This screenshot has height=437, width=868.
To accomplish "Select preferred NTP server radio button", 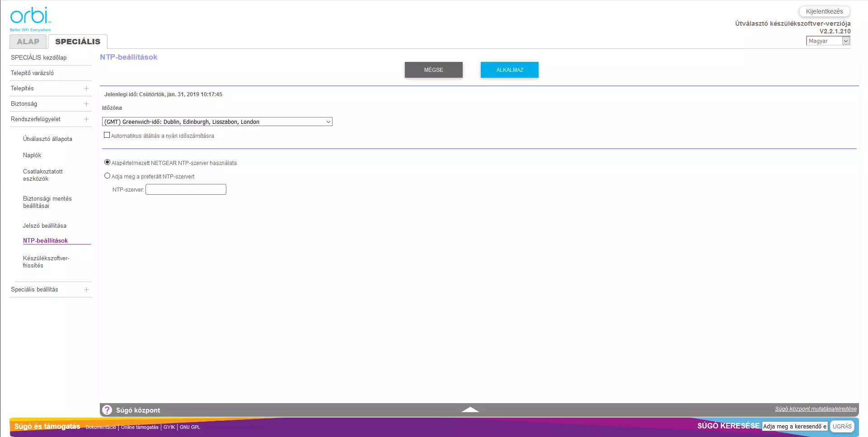I will click(107, 176).
